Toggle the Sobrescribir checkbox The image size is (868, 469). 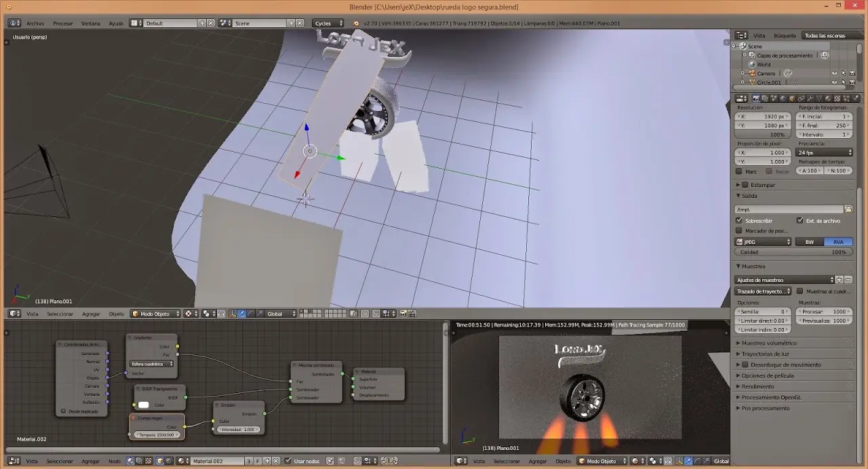coord(739,220)
